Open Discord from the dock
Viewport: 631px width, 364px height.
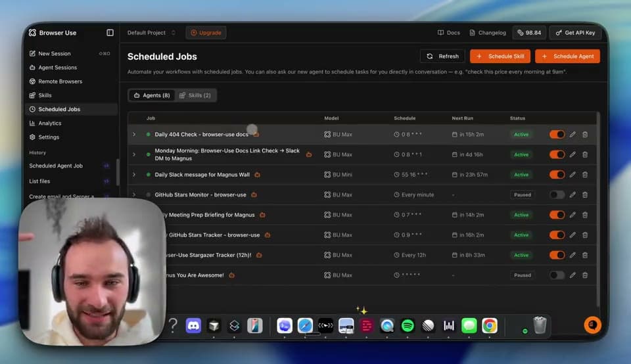pyautogui.click(x=193, y=325)
